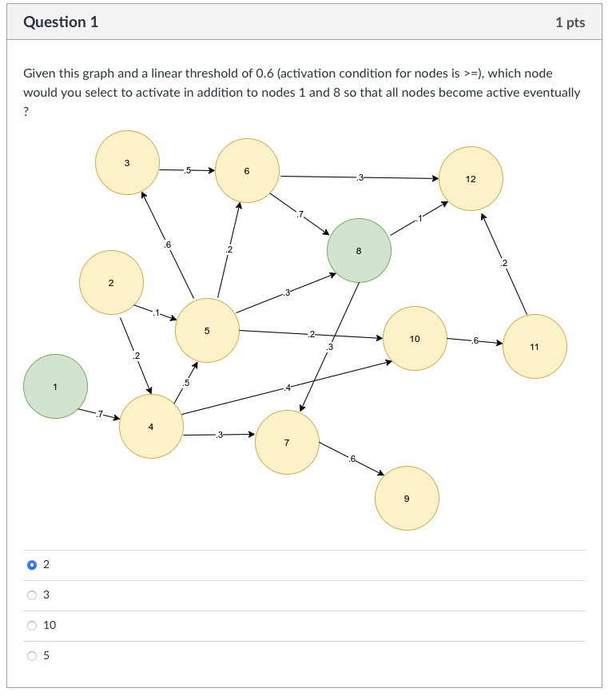Select node 7 in the graph
The height and width of the screenshot is (700, 616).
tap(287, 443)
